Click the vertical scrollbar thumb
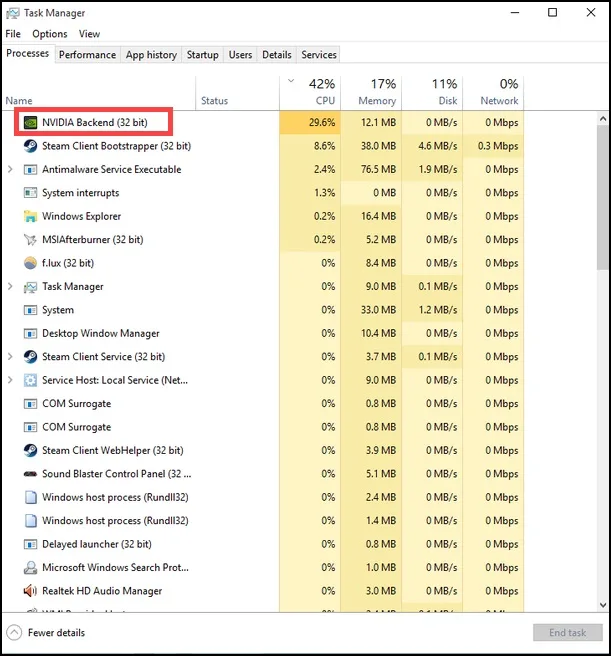 click(603, 197)
